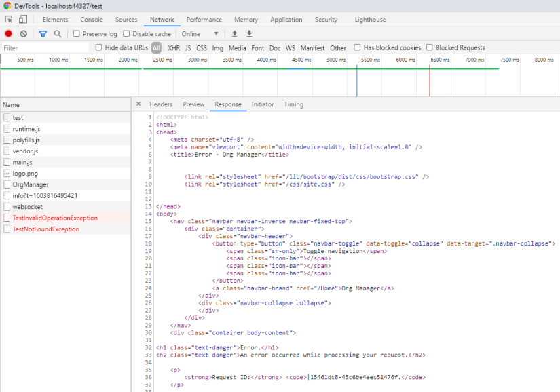Focus the Filter text input

(45, 47)
